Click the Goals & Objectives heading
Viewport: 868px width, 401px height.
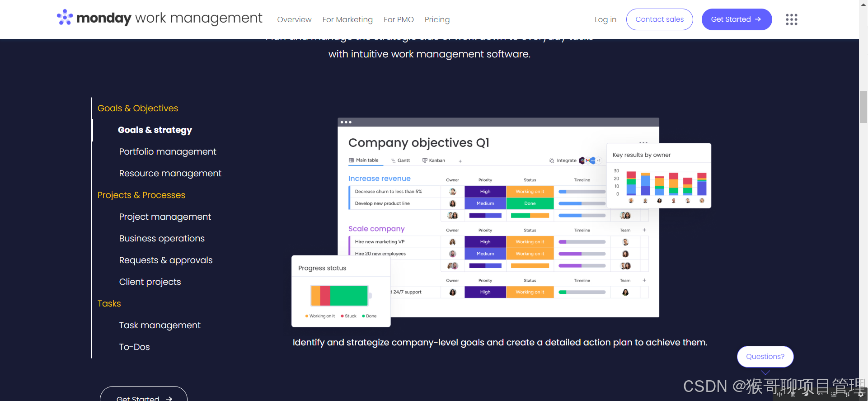click(x=138, y=109)
